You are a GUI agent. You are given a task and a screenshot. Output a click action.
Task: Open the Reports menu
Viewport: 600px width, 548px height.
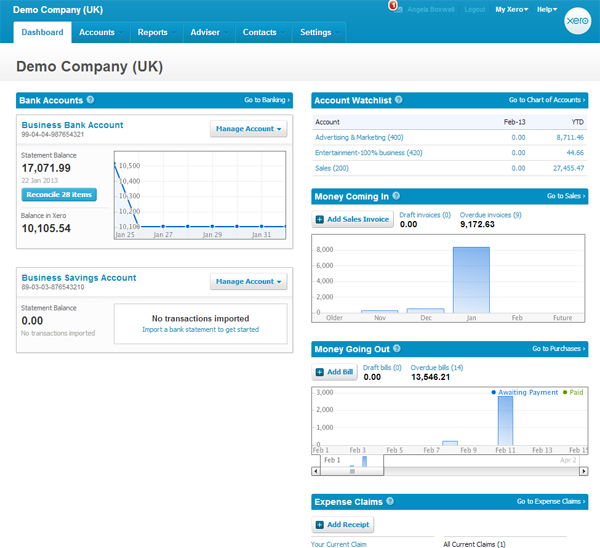pos(157,33)
